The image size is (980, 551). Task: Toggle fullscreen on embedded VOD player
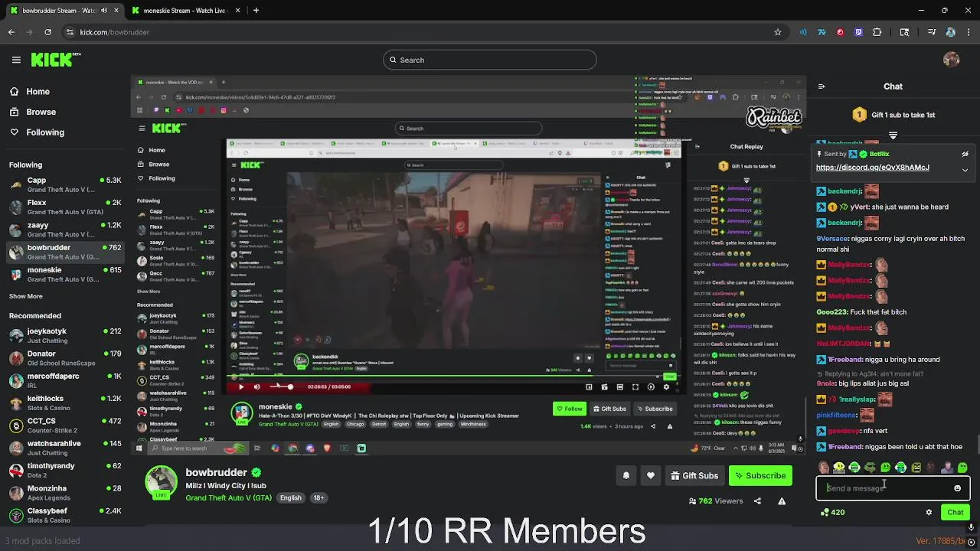pyautogui.click(x=635, y=387)
